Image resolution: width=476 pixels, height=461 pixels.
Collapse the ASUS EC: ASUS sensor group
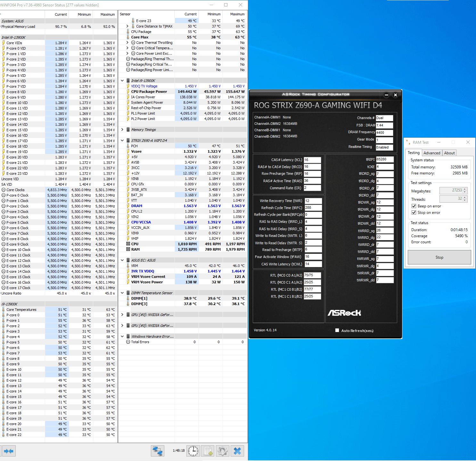[122, 260]
